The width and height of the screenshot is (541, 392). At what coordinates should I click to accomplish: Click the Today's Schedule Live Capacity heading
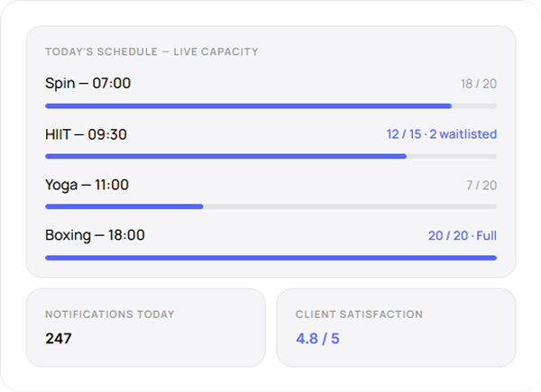(x=151, y=52)
